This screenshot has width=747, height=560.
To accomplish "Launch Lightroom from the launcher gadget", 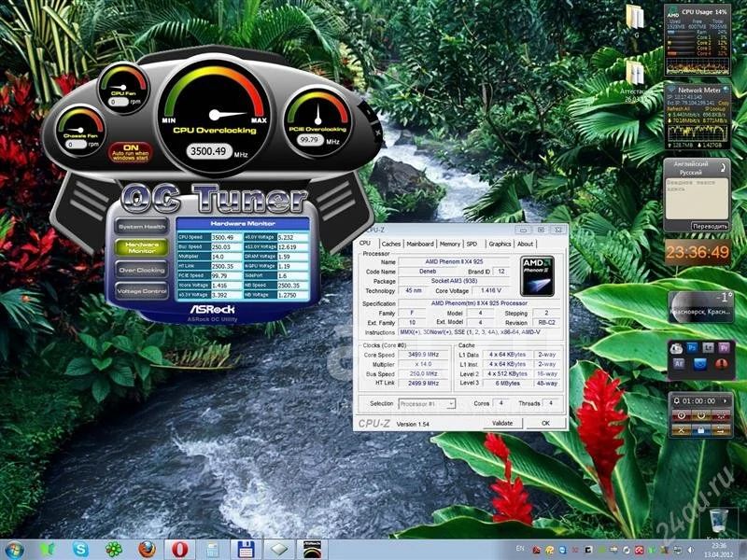I will (x=708, y=348).
